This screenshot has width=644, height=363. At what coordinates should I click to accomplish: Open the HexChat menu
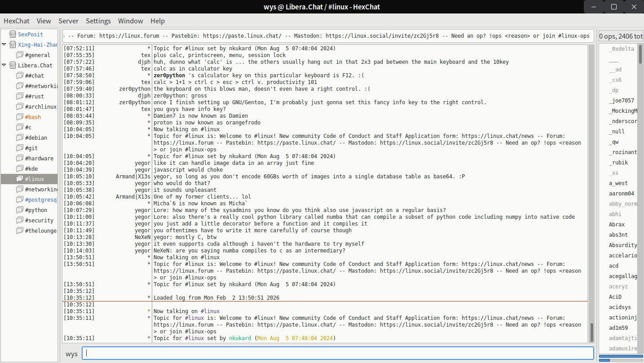[17, 21]
